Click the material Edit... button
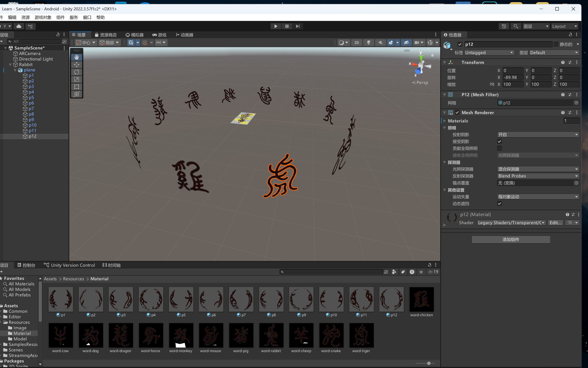Viewport: 588px width, 368px height. pyautogui.click(x=555, y=223)
